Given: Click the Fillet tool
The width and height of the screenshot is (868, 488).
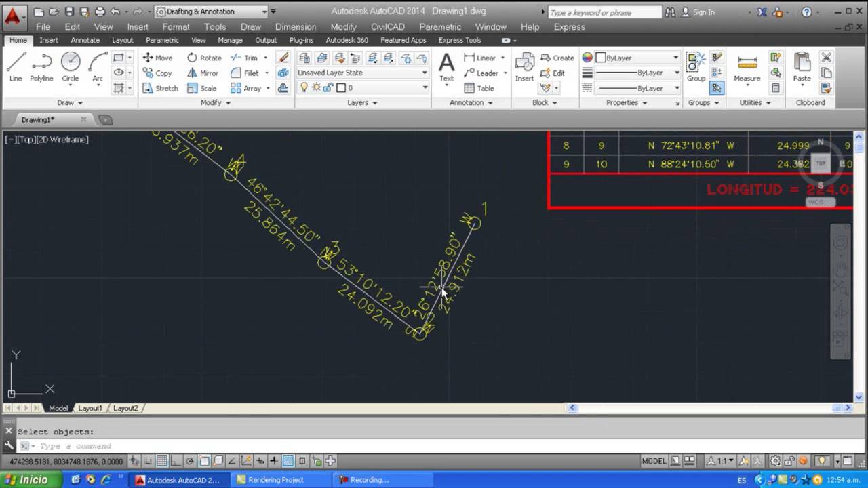Looking at the screenshot, I should pos(245,73).
